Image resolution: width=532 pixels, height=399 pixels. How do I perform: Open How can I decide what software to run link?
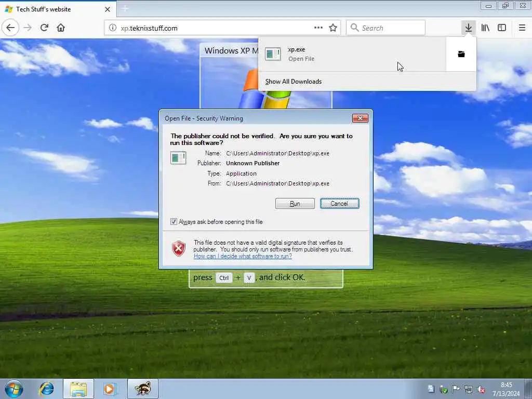coord(243,256)
